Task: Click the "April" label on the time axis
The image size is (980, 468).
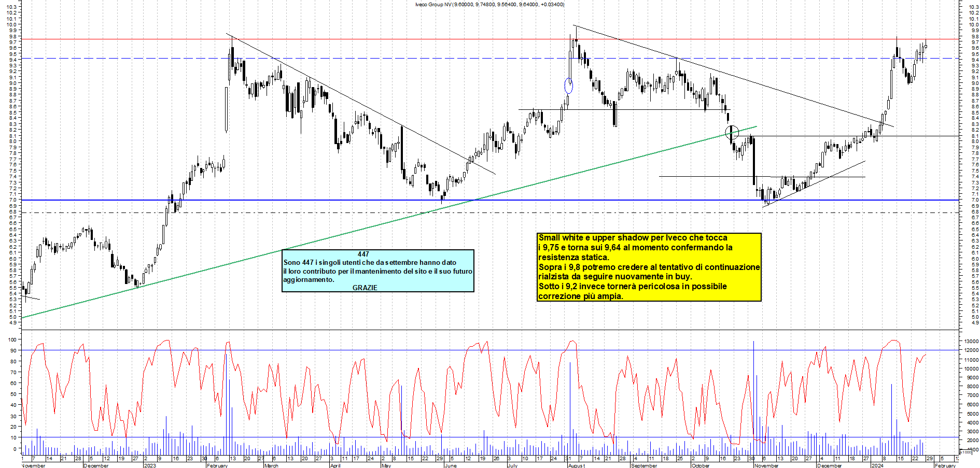Action: click(x=335, y=465)
